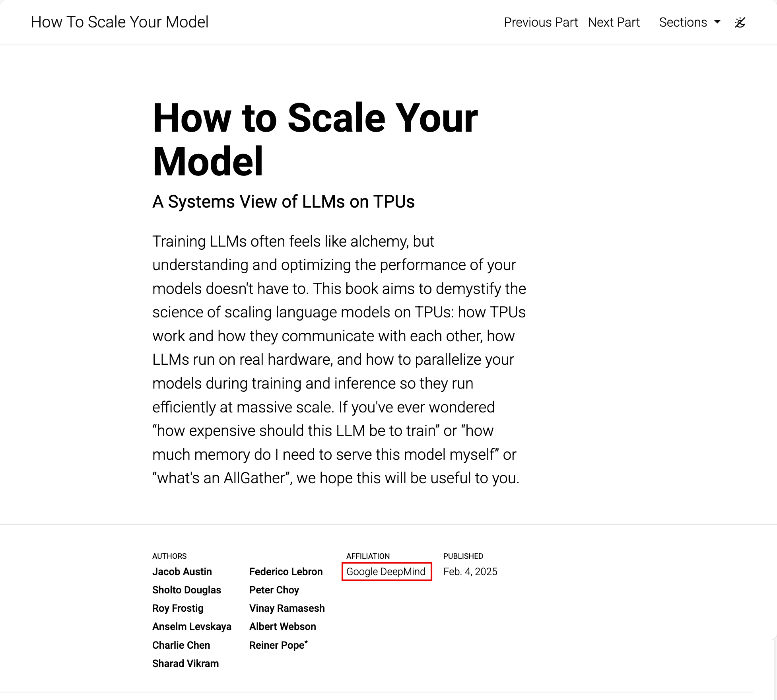The width and height of the screenshot is (777, 700).
Task: Click the Sections dropdown caret arrow
Action: tap(717, 22)
